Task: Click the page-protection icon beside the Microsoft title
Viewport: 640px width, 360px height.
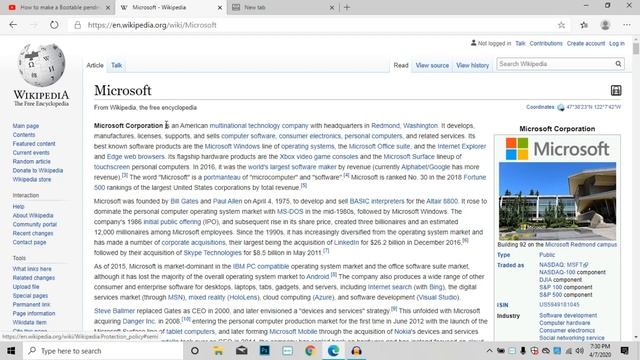Action: coord(616,90)
